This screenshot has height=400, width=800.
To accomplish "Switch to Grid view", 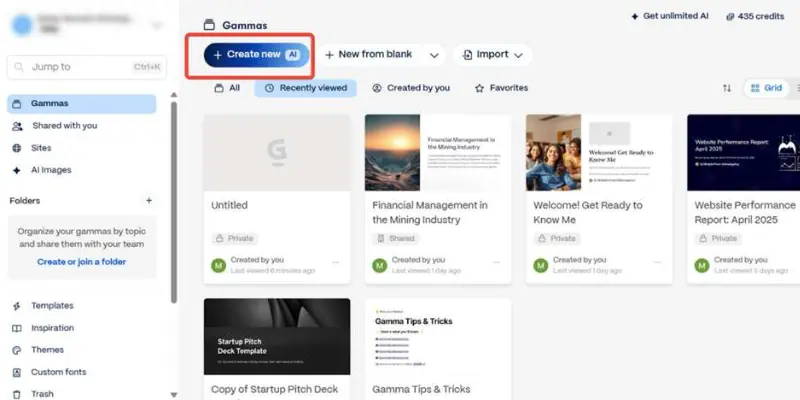I will coord(766,88).
